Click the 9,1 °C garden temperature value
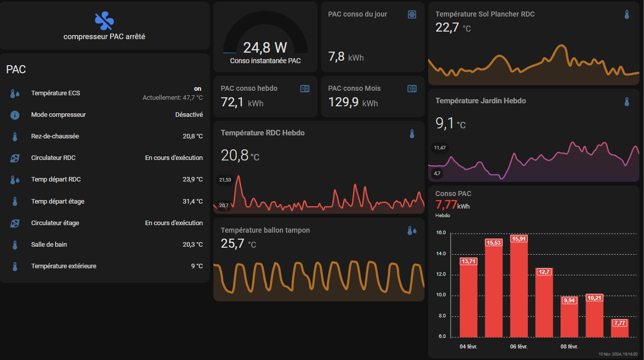 tap(451, 123)
